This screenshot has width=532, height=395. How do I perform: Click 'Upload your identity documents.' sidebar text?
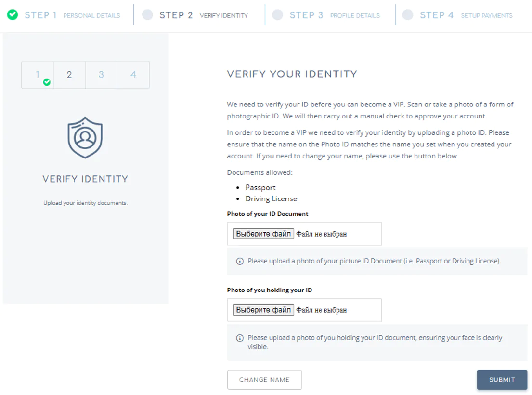click(86, 203)
